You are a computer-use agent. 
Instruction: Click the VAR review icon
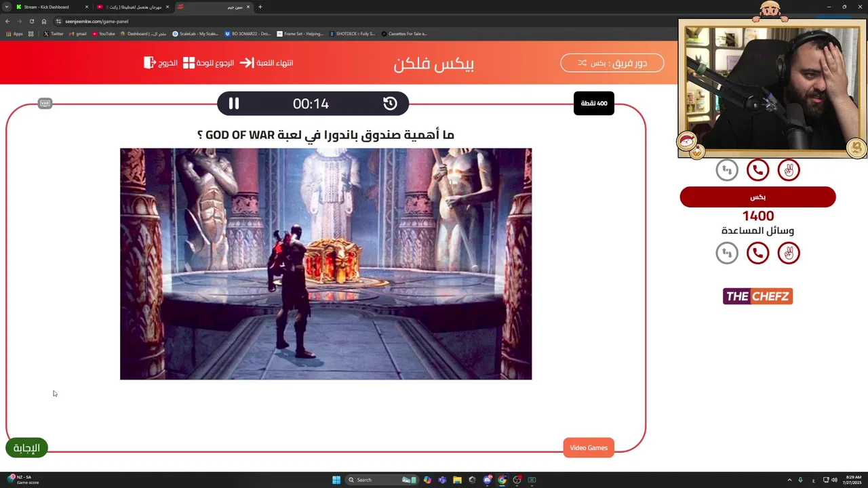point(45,103)
